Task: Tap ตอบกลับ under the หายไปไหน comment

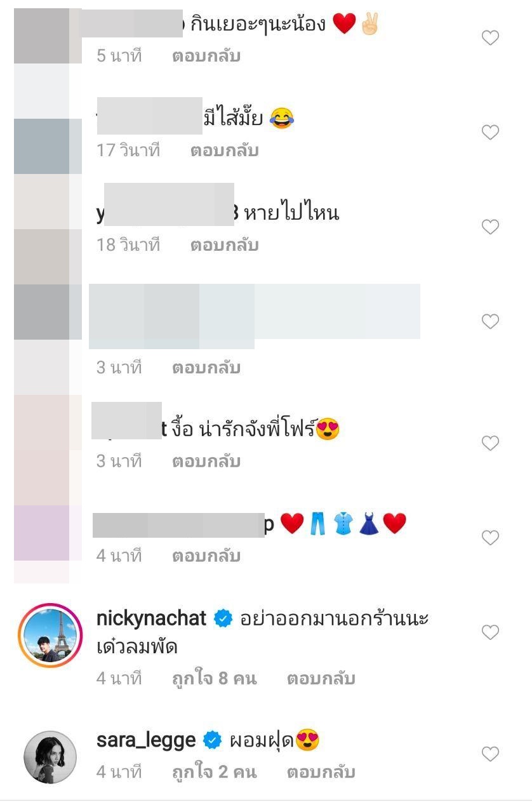Action: [224, 245]
